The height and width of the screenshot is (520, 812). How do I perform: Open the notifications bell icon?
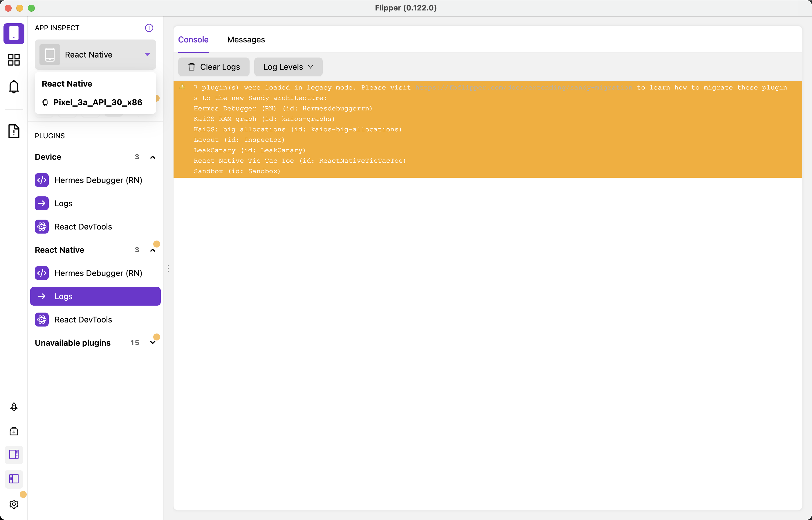[14, 87]
